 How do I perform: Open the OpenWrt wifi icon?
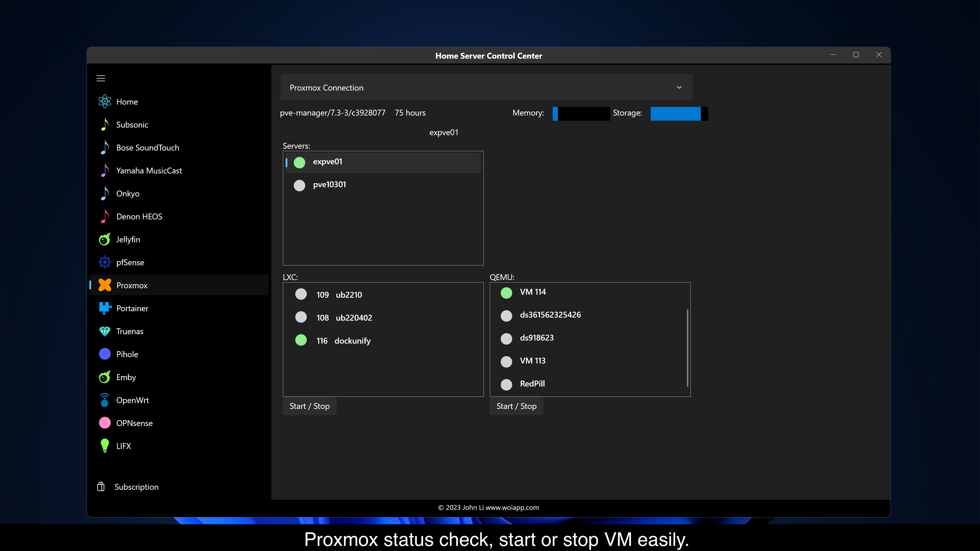point(105,400)
